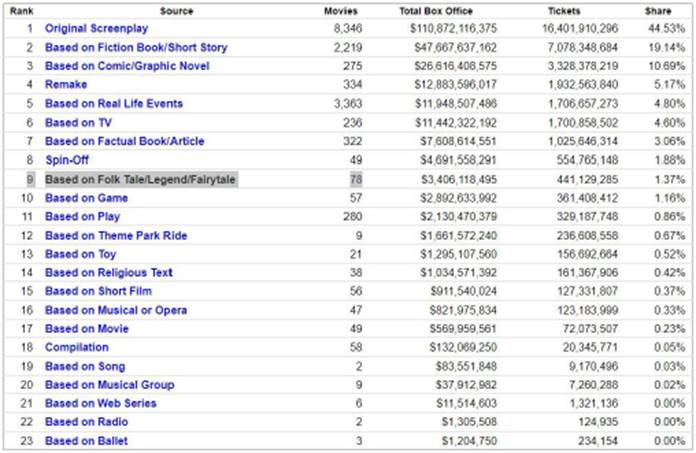
Task: Select the Remake source link
Action: 66,85
